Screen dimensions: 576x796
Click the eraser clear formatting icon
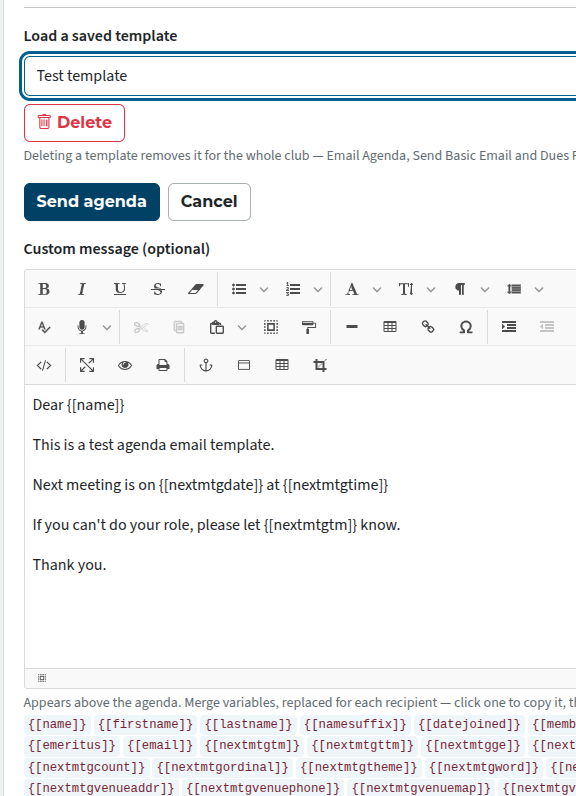pyautogui.click(x=195, y=289)
